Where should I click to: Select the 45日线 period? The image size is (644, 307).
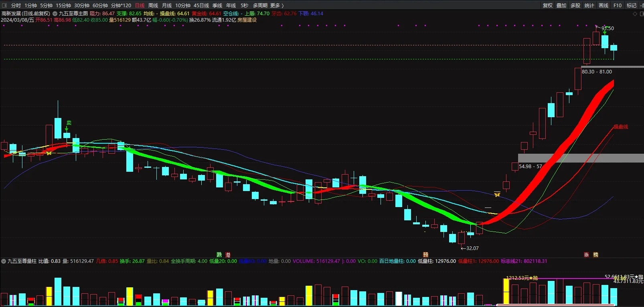[x=201, y=5]
